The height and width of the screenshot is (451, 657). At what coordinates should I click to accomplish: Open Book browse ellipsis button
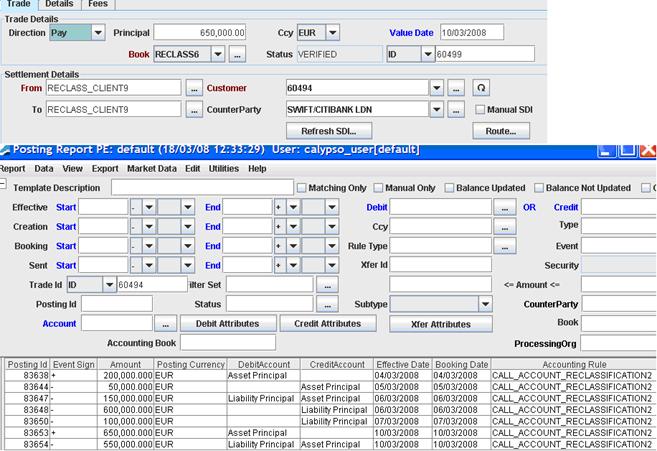coord(237,54)
